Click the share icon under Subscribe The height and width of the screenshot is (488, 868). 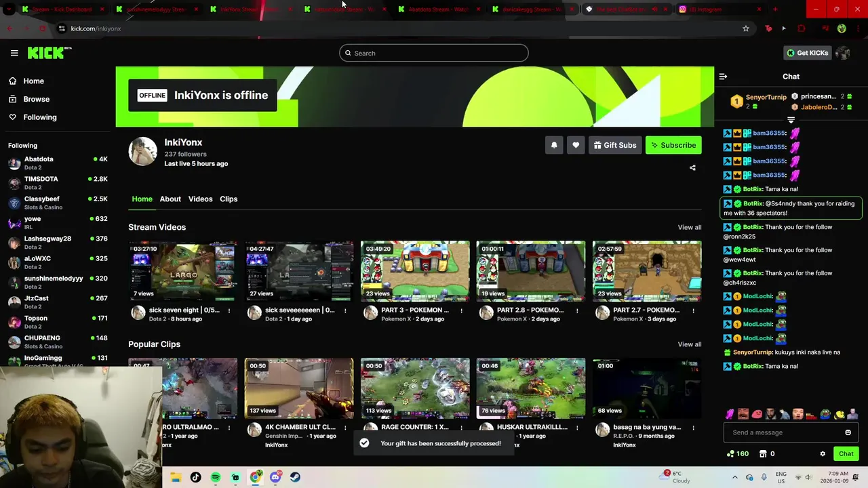[x=692, y=167]
